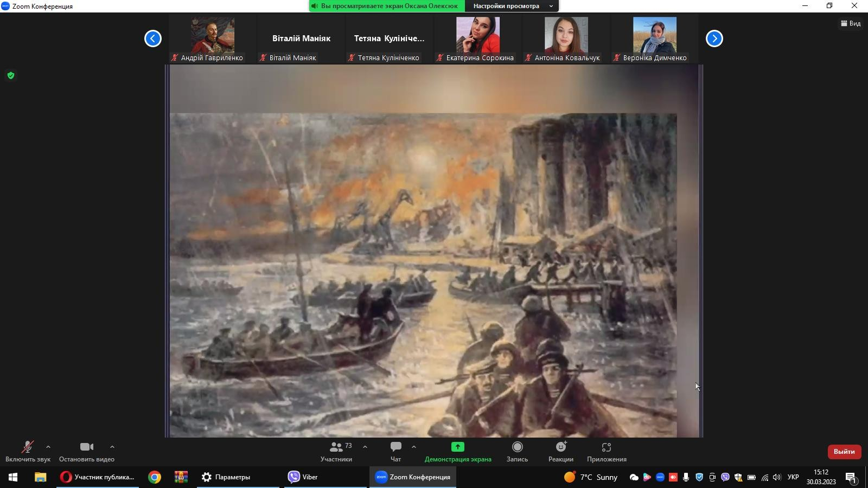Open the Приложения apps panel
868x488 pixels.
point(607,452)
